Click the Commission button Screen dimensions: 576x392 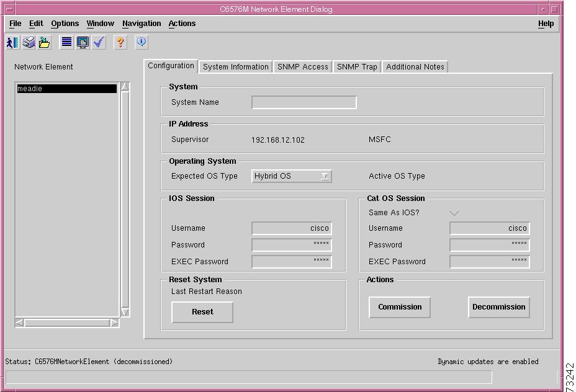(400, 307)
